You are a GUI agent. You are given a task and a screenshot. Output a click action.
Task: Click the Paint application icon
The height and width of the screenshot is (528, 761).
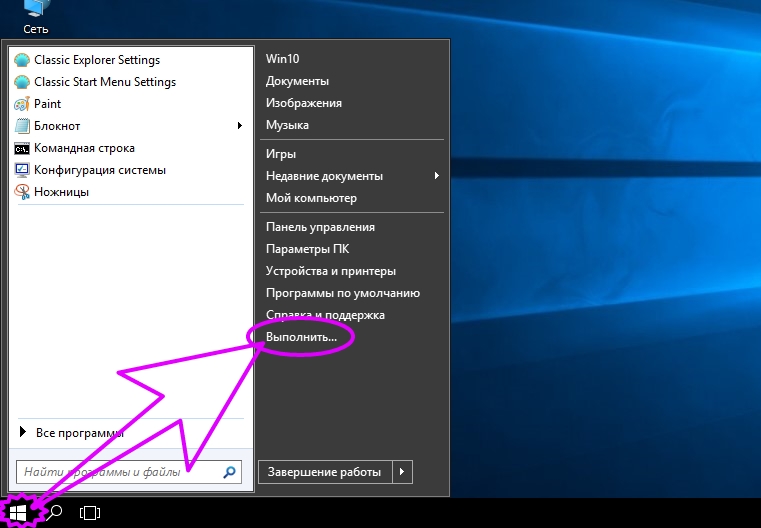(23, 104)
